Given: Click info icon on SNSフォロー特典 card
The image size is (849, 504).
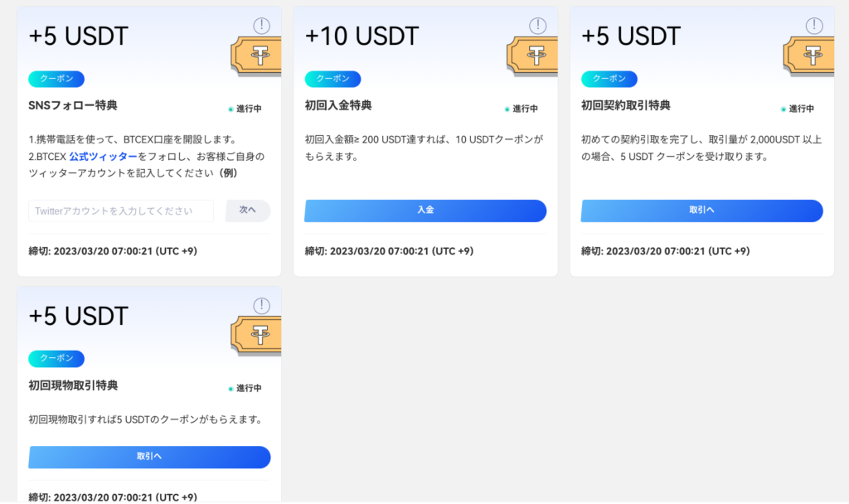Looking at the screenshot, I should (261, 26).
